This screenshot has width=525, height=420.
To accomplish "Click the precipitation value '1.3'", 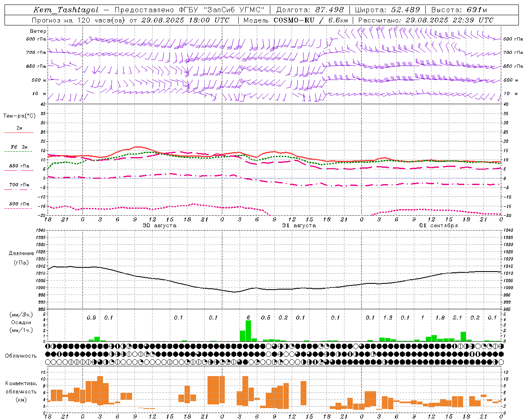I will pyautogui.click(x=388, y=318).
